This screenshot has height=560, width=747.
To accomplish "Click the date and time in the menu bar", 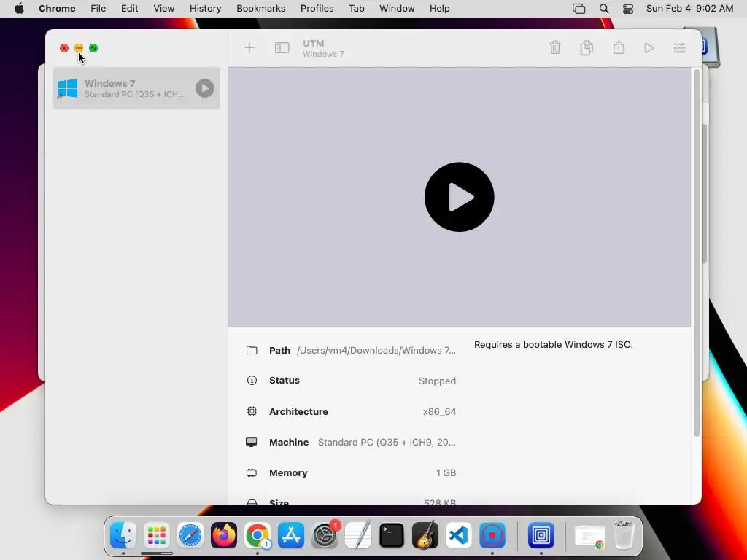I will [x=690, y=9].
